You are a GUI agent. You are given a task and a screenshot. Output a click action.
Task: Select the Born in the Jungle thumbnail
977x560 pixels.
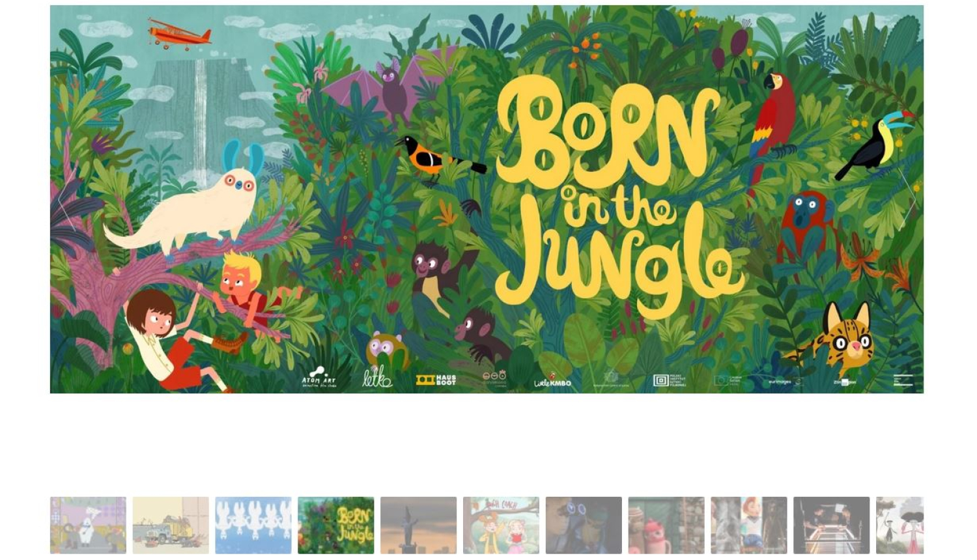click(x=336, y=525)
